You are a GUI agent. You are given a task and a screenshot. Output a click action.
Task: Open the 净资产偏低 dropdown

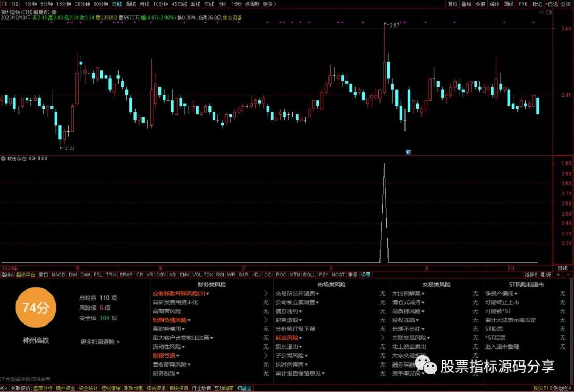point(501,294)
